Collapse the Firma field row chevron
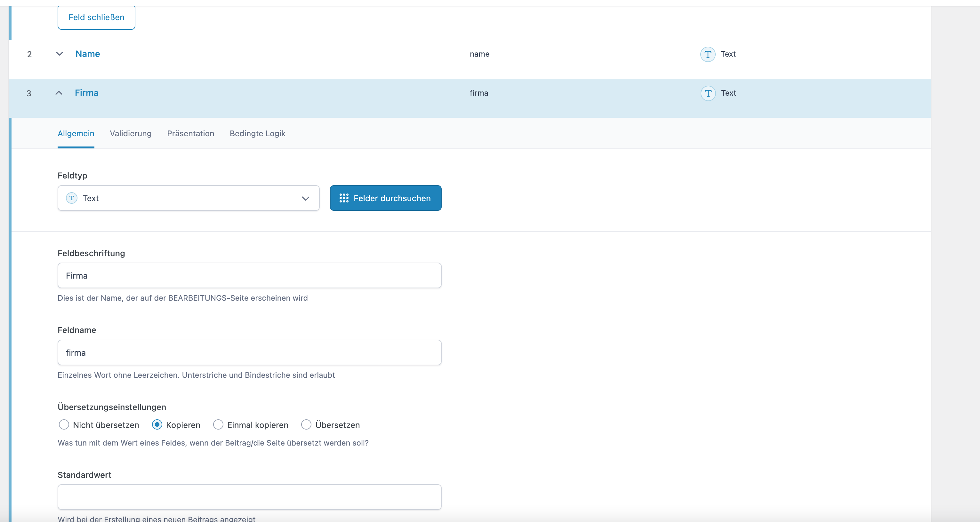980x522 pixels. pos(59,93)
